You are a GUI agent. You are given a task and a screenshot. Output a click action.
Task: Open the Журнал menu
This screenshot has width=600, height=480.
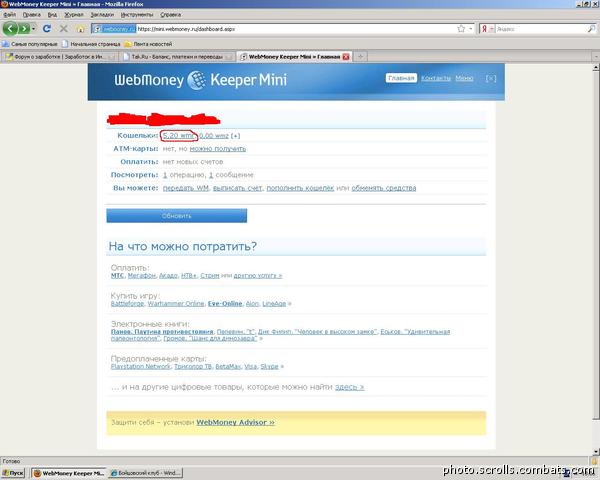73,15
